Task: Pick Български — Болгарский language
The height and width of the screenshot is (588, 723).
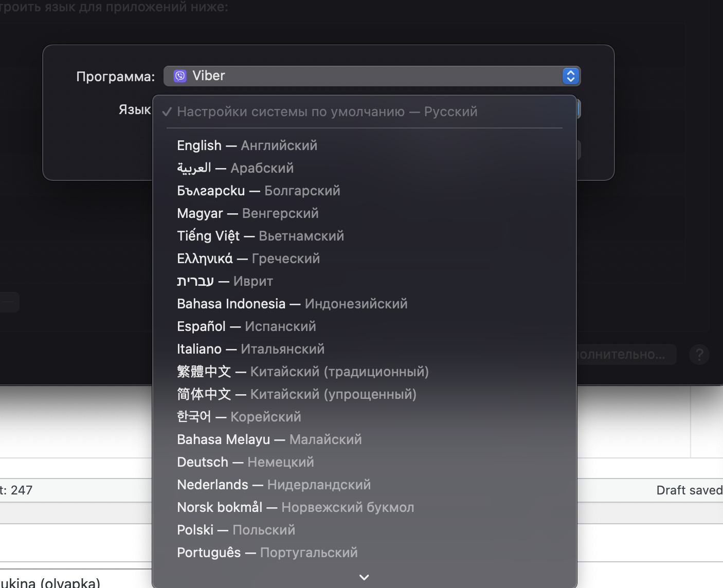Action: click(365, 191)
